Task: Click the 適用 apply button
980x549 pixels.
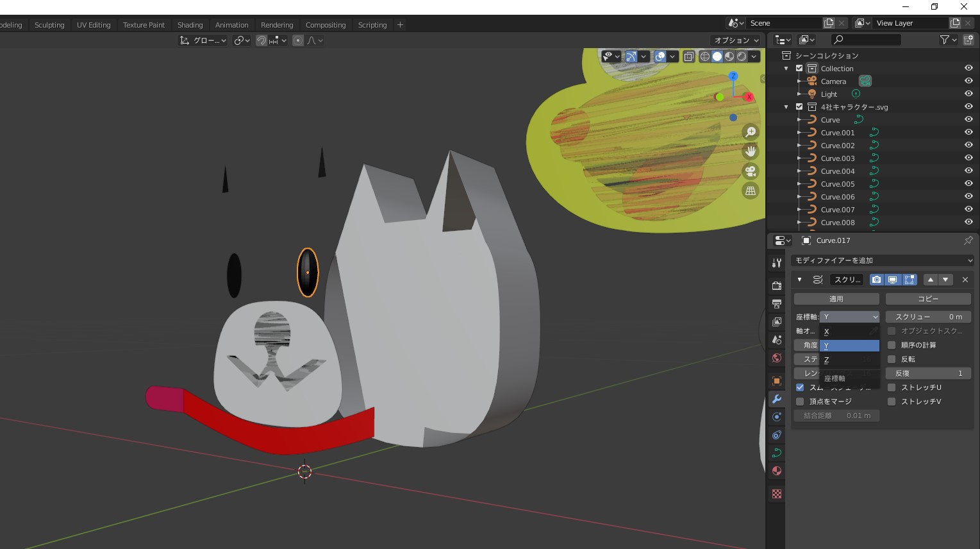Action: coord(836,299)
